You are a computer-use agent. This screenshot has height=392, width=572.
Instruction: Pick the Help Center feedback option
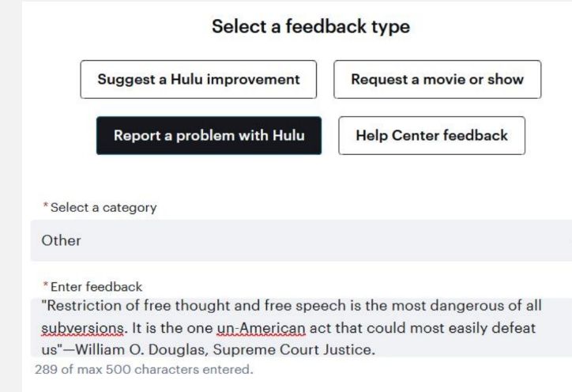(432, 135)
